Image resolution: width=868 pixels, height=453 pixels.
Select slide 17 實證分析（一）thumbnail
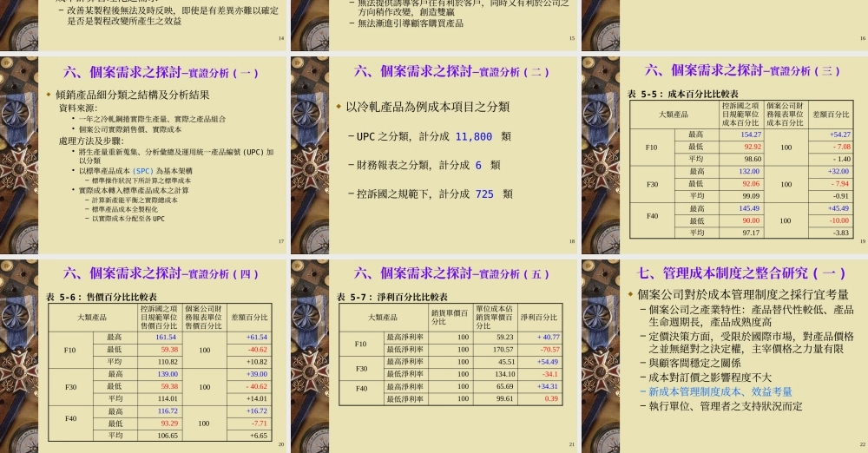coord(143,154)
